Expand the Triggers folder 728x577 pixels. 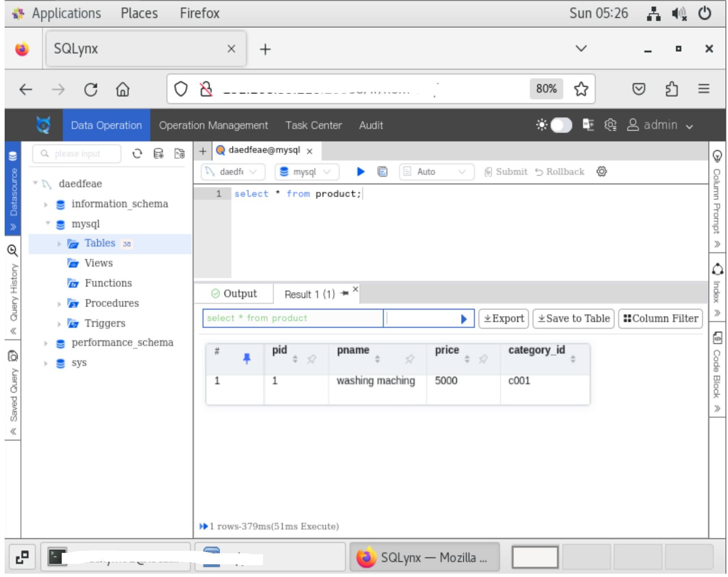point(59,324)
